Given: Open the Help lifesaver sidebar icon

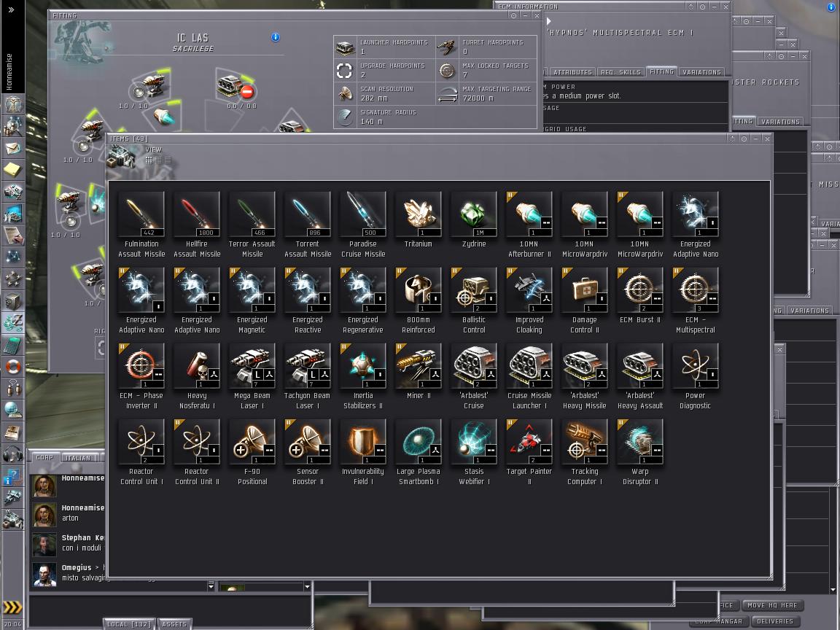Looking at the screenshot, I should [12, 367].
